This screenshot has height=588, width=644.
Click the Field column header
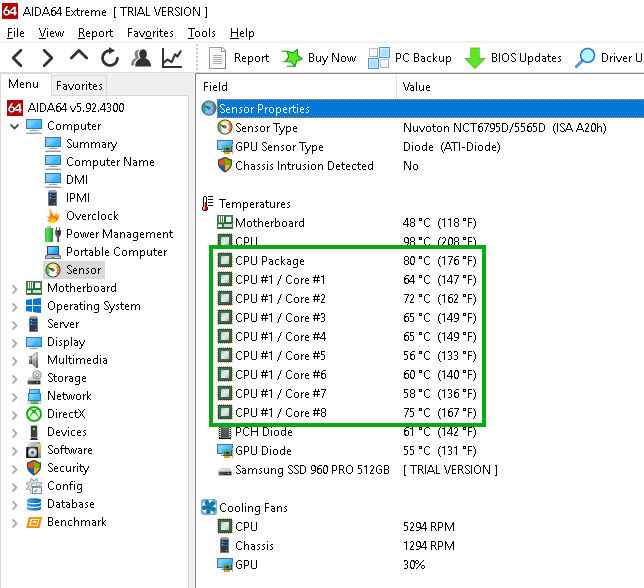pos(296,87)
